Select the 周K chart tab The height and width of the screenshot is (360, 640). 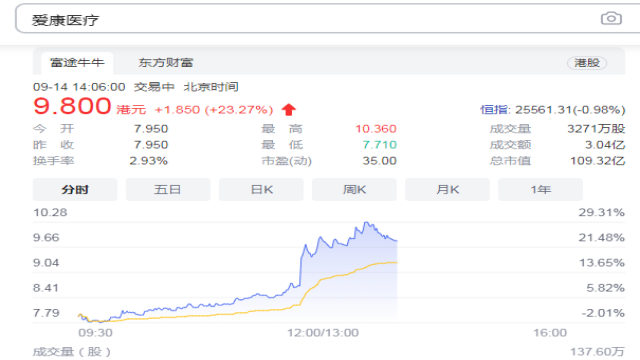point(354,189)
